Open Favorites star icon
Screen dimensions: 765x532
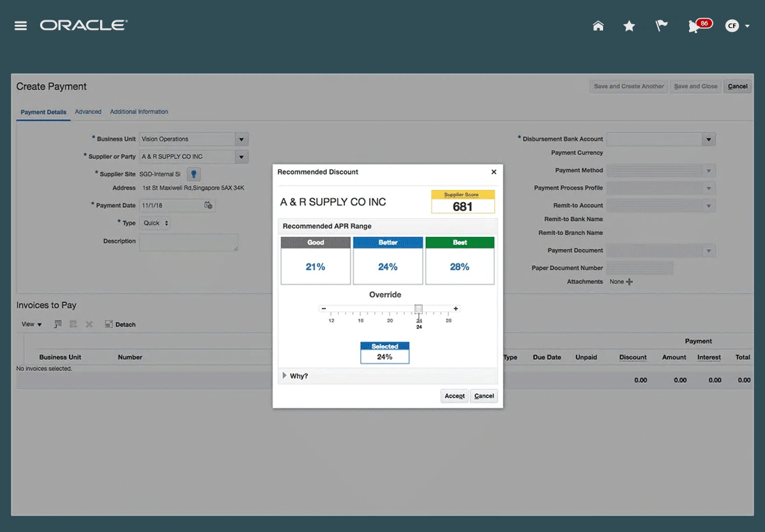(629, 26)
